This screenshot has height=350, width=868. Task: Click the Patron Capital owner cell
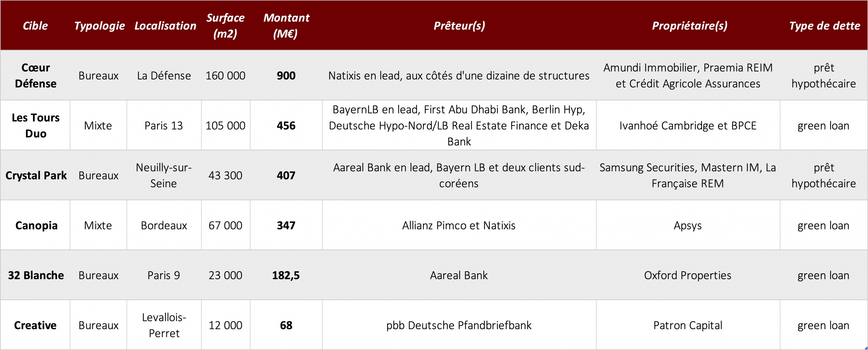pyautogui.click(x=688, y=325)
